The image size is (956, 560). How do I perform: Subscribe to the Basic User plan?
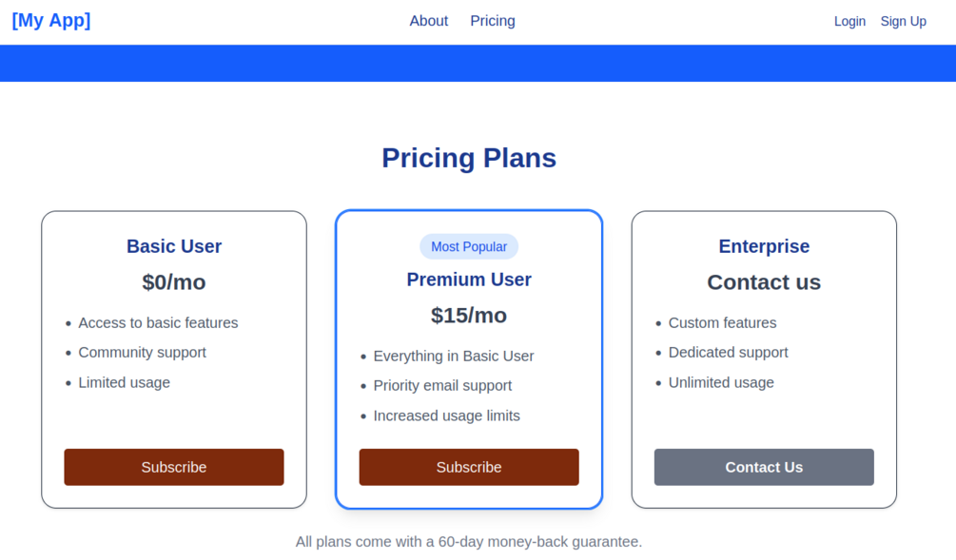(174, 467)
